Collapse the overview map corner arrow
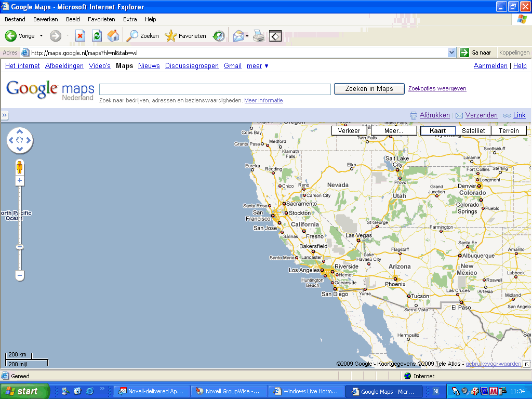 coord(526,364)
